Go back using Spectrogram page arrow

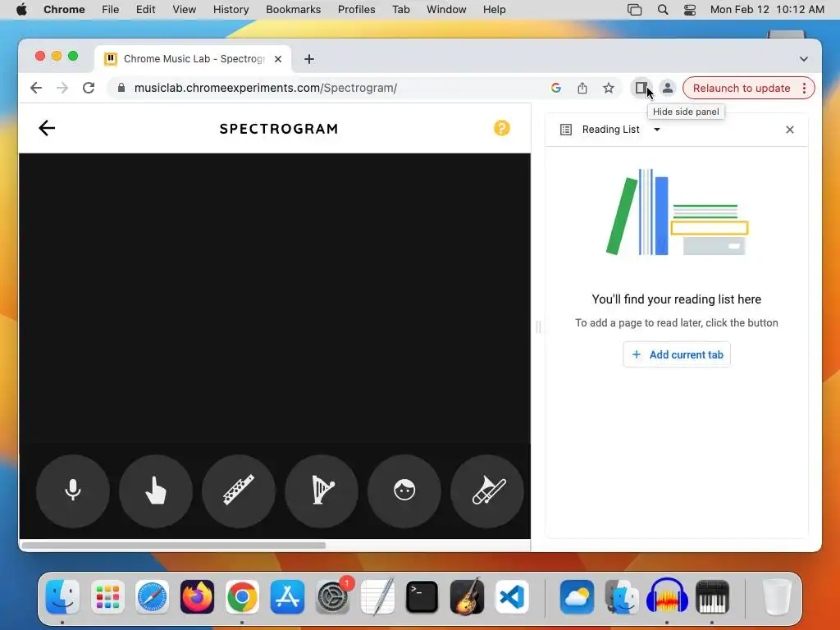(x=47, y=128)
